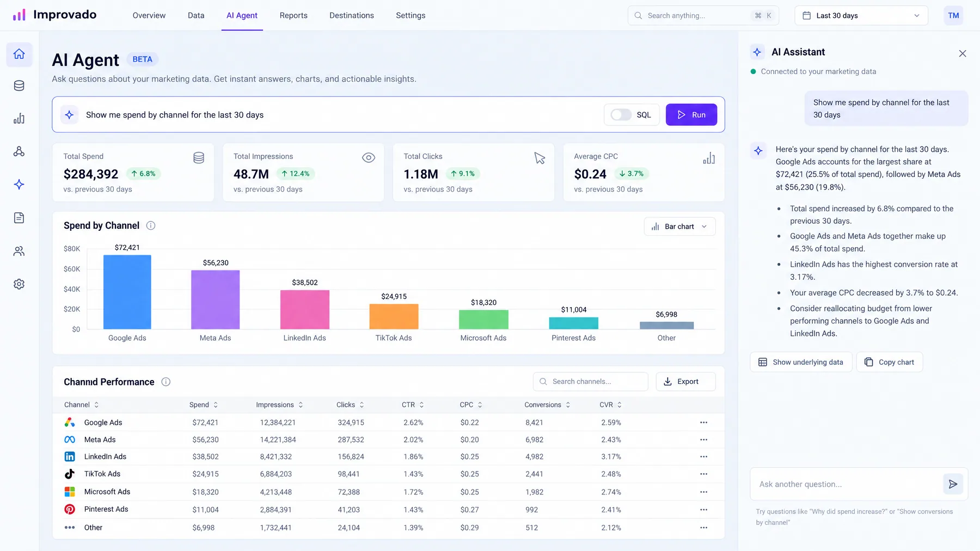Send the AI Assistant question
The width and height of the screenshot is (980, 551).
[953, 484]
